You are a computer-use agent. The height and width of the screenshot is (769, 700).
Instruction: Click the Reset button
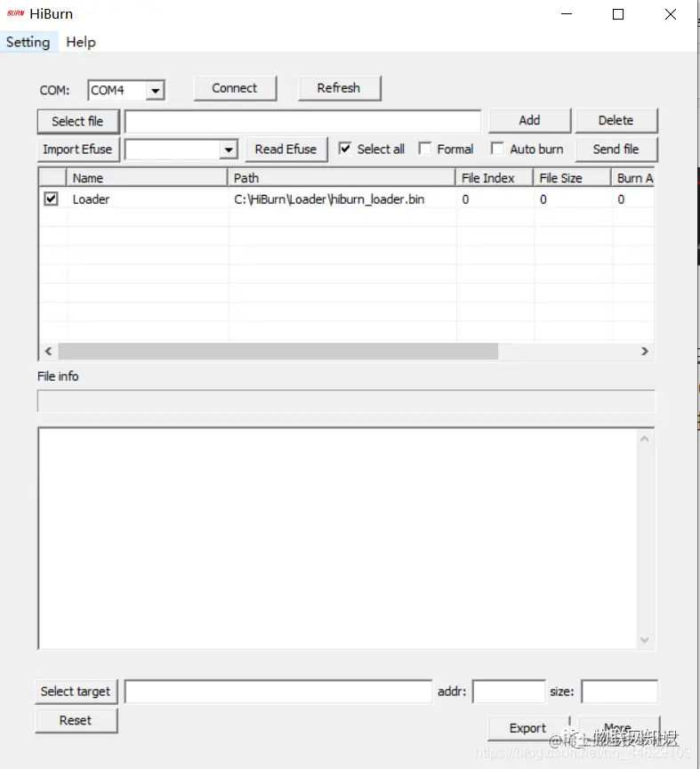click(x=76, y=720)
